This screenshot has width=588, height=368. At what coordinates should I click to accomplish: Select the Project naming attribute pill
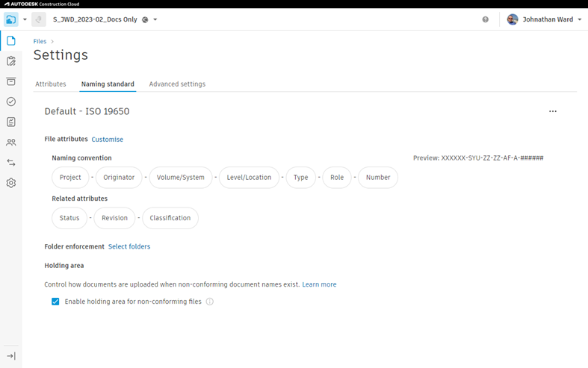point(70,177)
